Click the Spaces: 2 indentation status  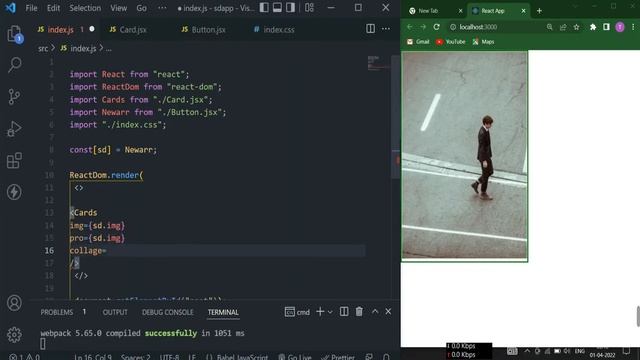tap(136, 357)
